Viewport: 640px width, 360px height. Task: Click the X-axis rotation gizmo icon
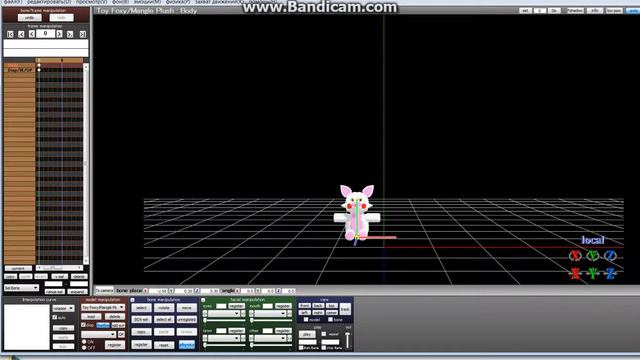tap(575, 256)
